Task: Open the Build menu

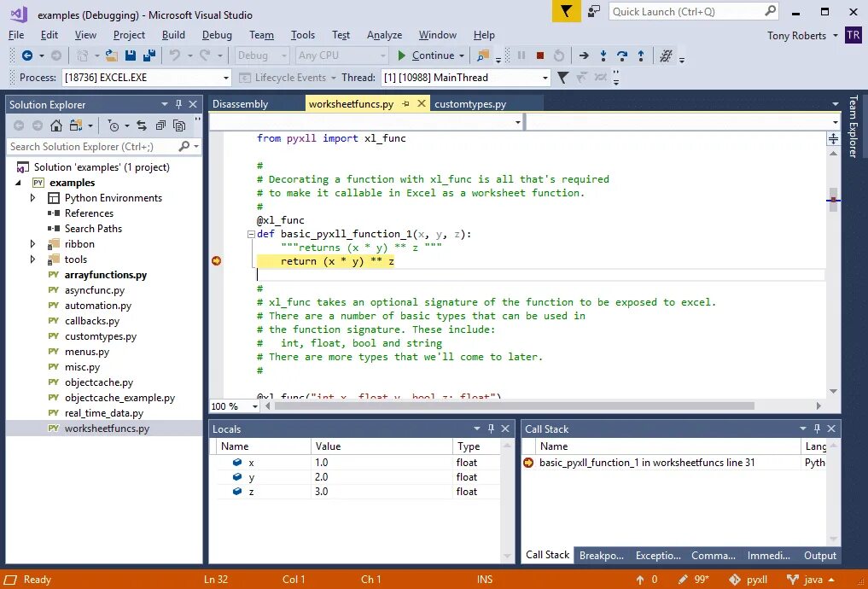Action: (173, 35)
